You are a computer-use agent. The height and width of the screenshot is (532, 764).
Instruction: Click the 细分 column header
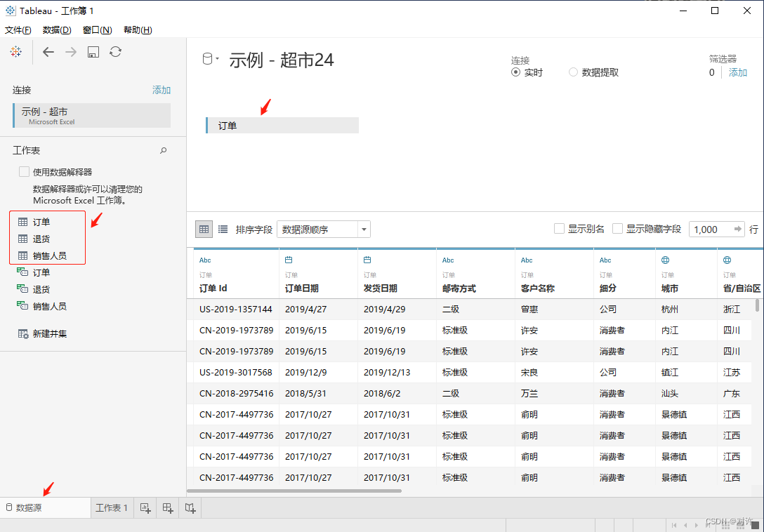pos(607,288)
